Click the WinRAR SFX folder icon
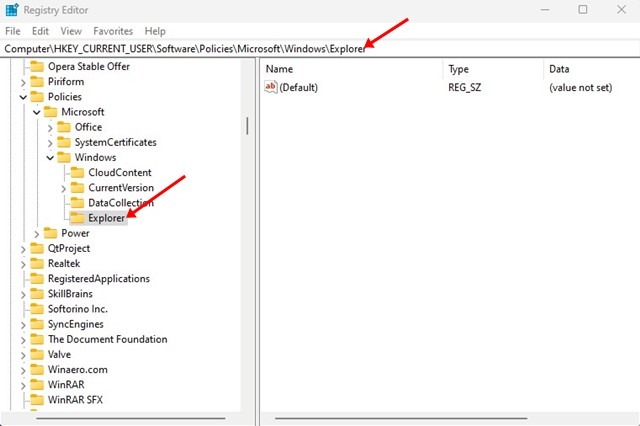 coord(36,399)
